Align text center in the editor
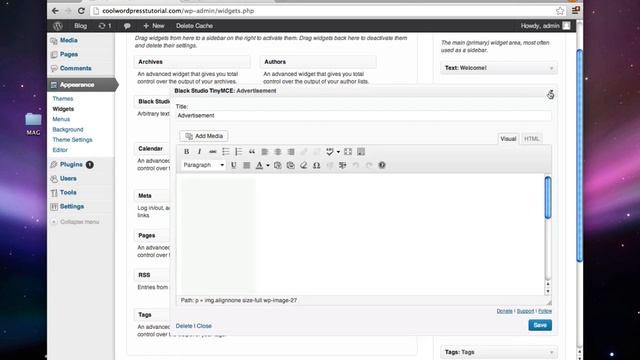640x360 pixels. coord(278,152)
